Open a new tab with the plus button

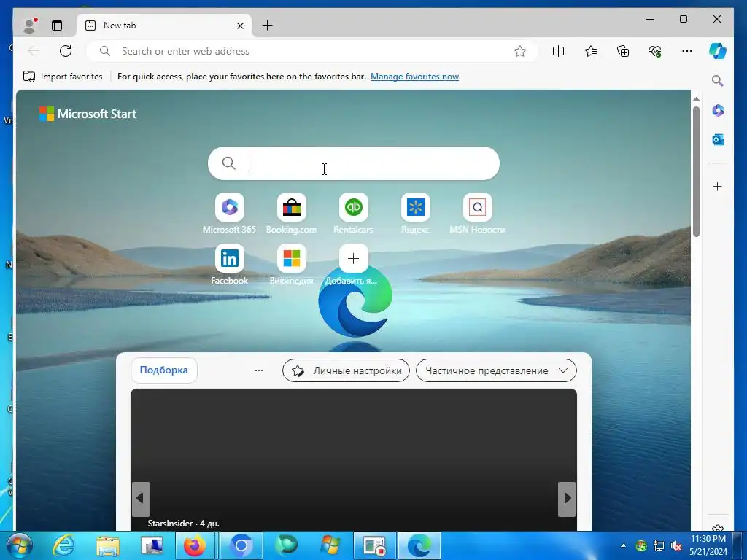click(x=268, y=26)
